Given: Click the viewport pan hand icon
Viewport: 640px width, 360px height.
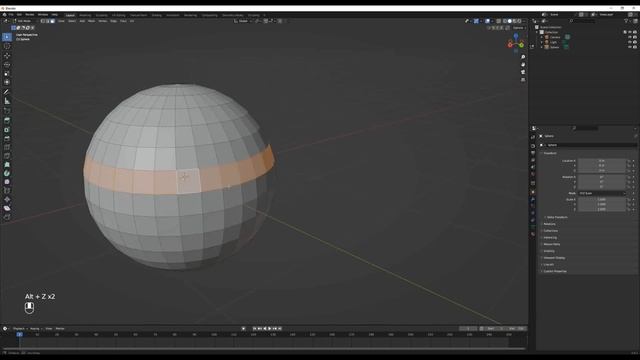Looking at the screenshot, I should [x=523, y=64].
